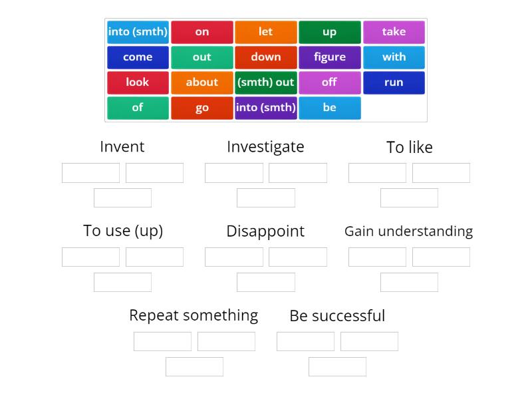
Task: Select the "be" tile
Action: 330,107
